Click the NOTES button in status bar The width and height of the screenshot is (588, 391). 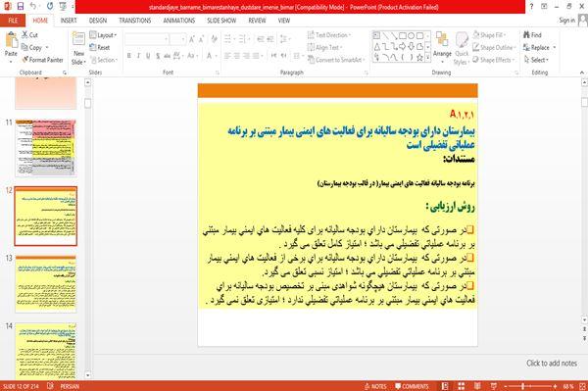(375, 386)
